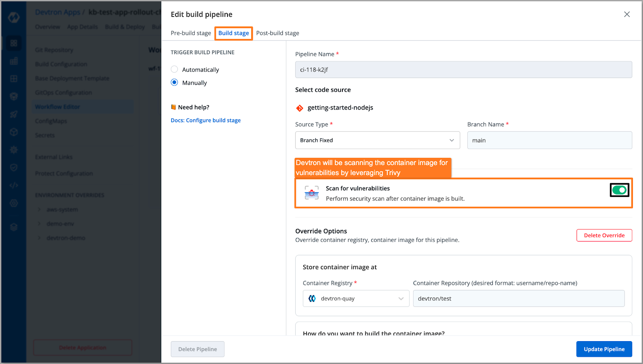
Task: Open External Links in the side list
Action: 54,157
